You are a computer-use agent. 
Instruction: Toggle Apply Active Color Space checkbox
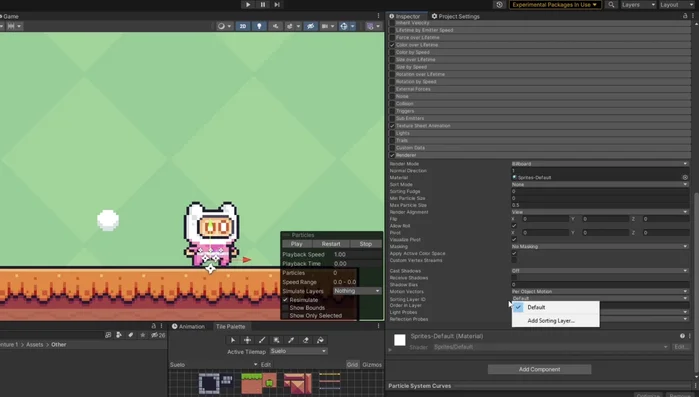(514, 254)
